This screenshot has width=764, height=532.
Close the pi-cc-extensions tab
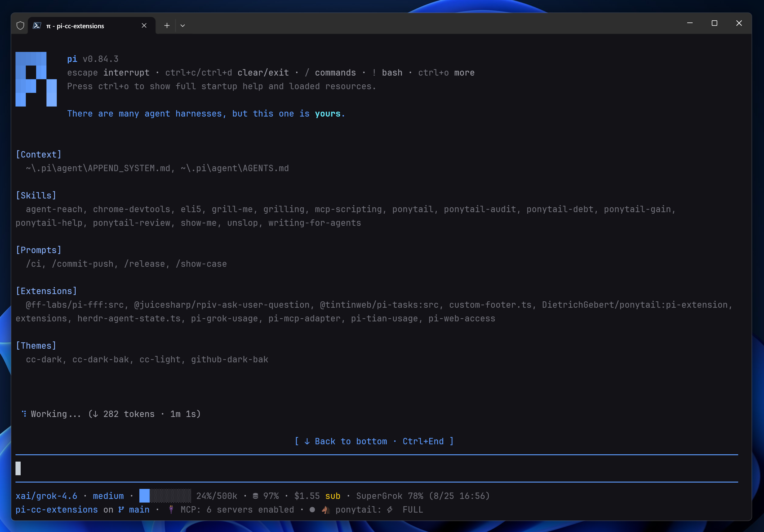[x=144, y=25]
